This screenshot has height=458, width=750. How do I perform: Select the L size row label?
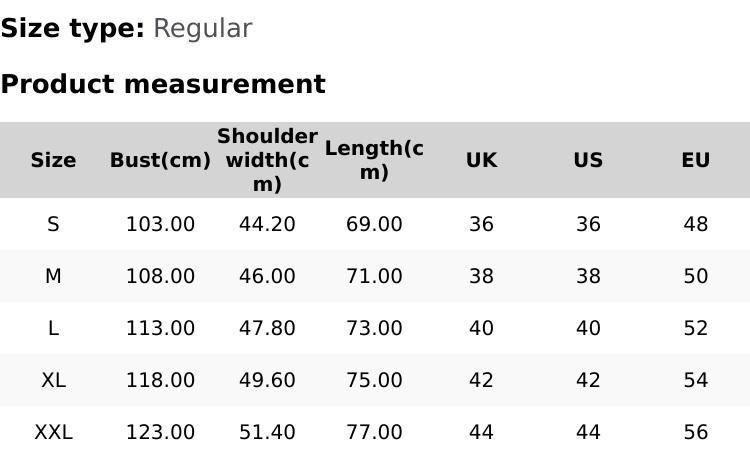pyautogui.click(x=53, y=328)
